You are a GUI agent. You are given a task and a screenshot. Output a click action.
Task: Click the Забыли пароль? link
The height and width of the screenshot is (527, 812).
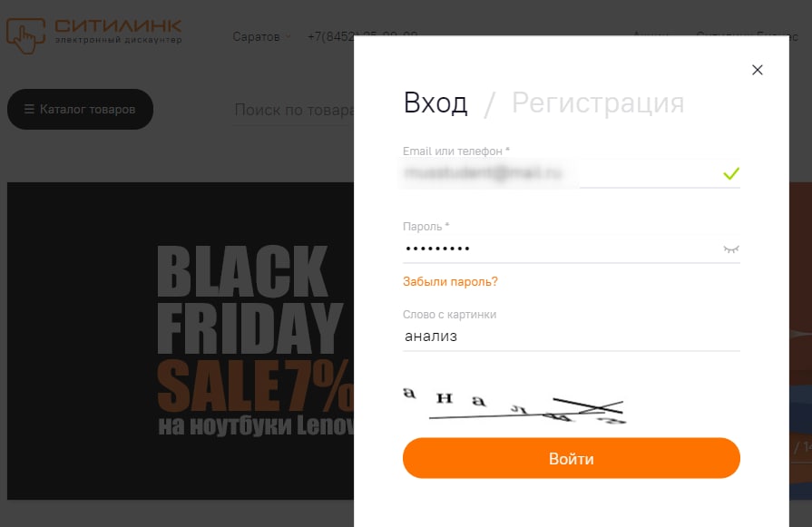(x=450, y=281)
